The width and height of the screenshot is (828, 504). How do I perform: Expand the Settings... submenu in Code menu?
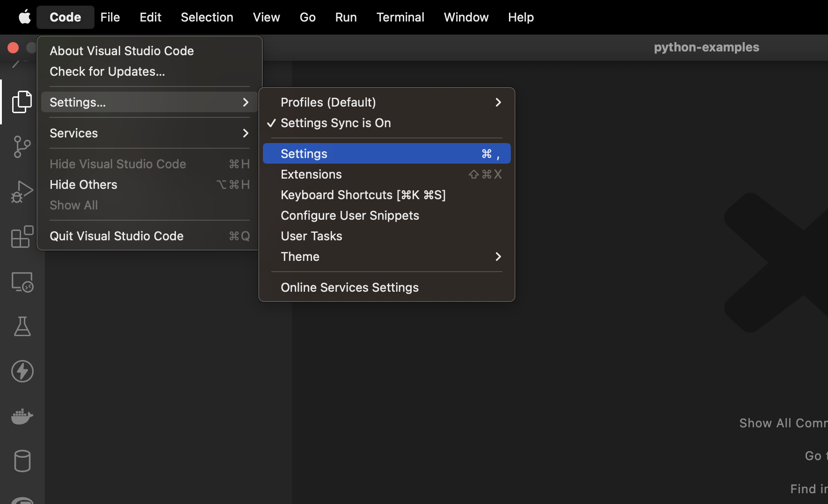click(149, 102)
